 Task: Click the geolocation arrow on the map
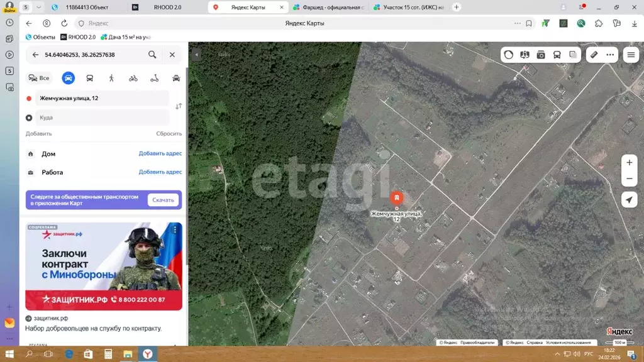(630, 200)
